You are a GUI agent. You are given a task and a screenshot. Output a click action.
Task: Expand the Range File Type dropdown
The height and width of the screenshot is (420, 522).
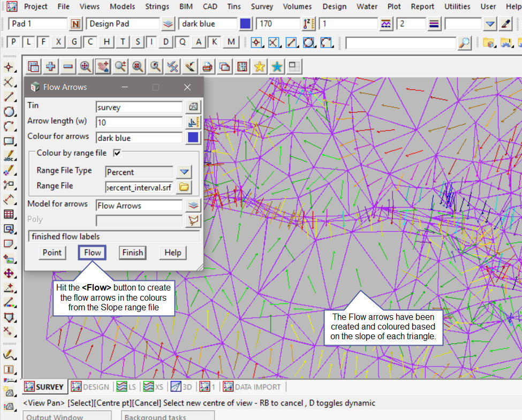[184, 172]
